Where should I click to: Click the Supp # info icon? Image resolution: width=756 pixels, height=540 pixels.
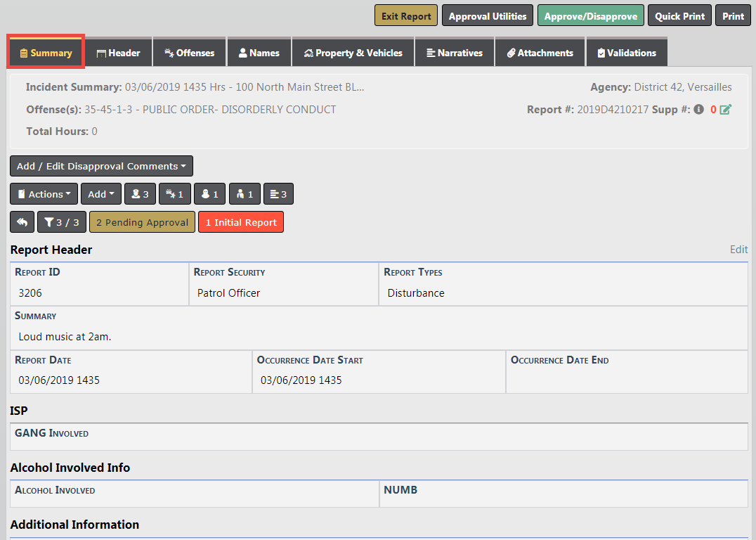698,110
